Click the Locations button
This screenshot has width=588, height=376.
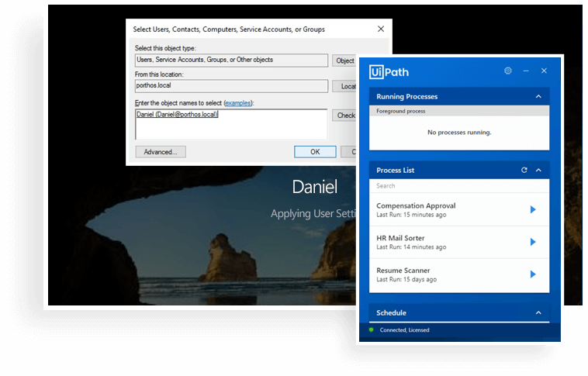[x=344, y=87]
